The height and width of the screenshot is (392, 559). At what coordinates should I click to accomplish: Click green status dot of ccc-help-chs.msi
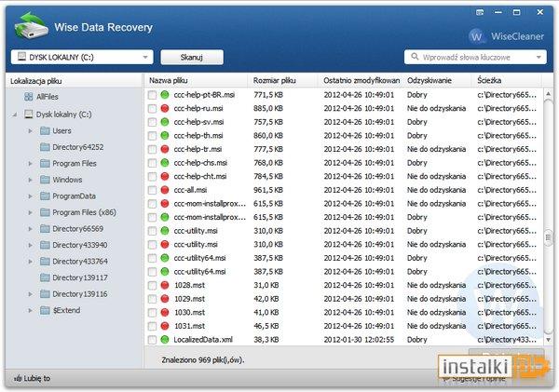pos(164,163)
